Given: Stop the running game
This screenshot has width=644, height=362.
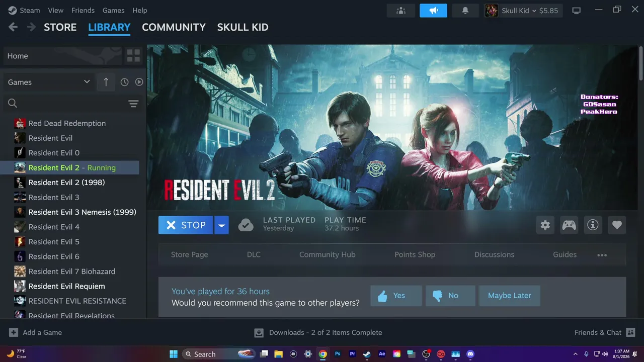Looking at the screenshot, I should pyautogui.click(x=186, y=225).
